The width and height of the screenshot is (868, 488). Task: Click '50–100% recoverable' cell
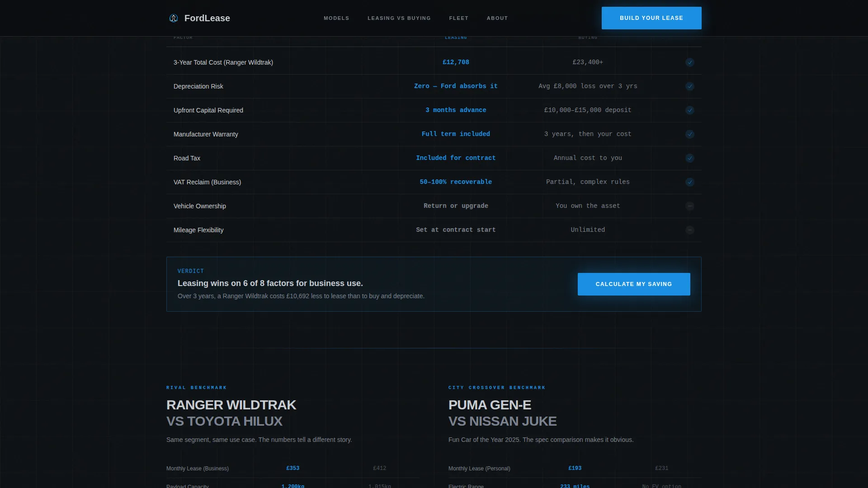click(456, 182)
